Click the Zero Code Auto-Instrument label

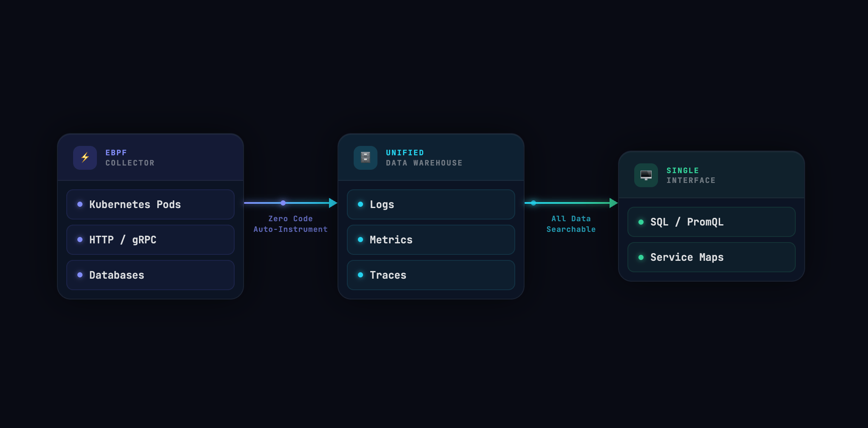coord(290,224)
